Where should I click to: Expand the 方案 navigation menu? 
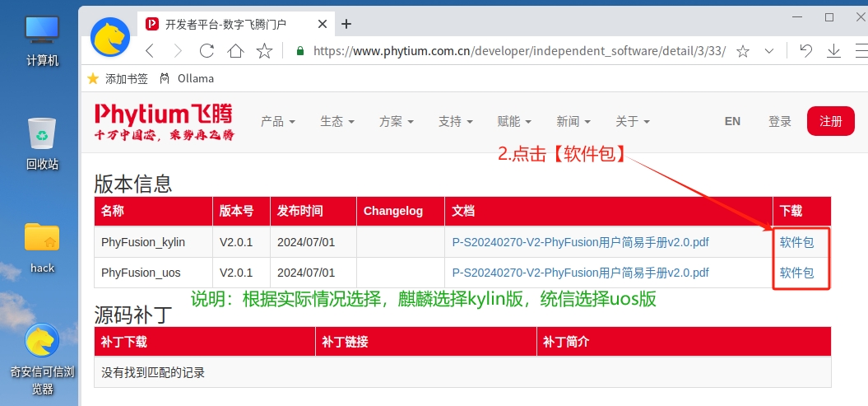point(397,121)
